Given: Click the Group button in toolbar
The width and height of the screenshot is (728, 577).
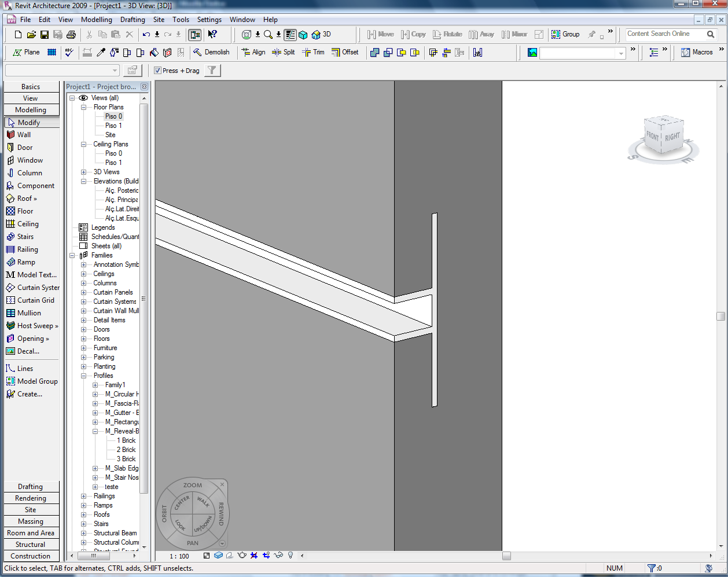Looking at the screenshot, I should coord(565,34).
